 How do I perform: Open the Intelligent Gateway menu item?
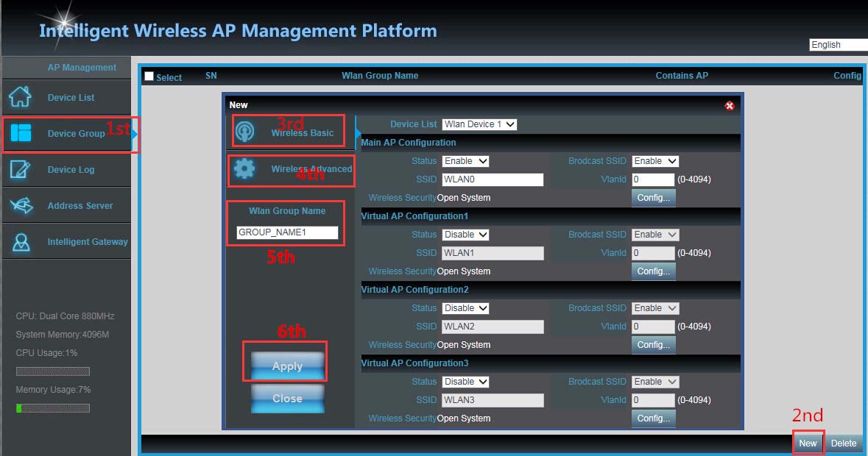coord(66,241)
